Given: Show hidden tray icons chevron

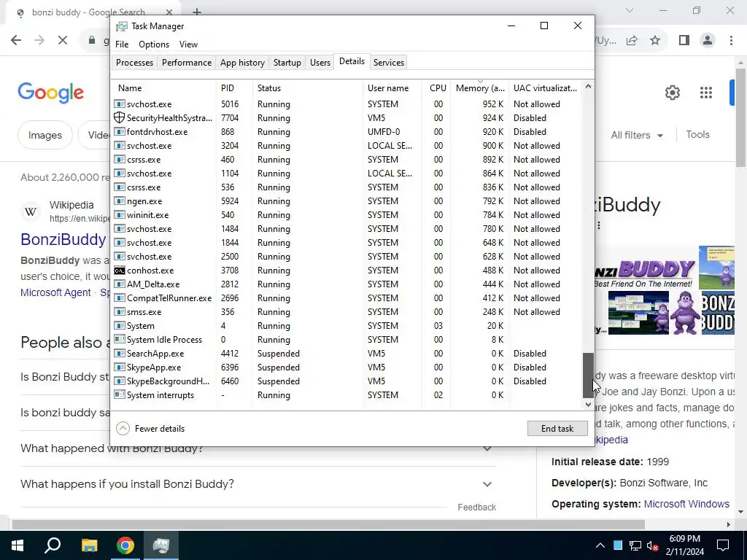Looking at the screenshot, I should click(600, 545).
